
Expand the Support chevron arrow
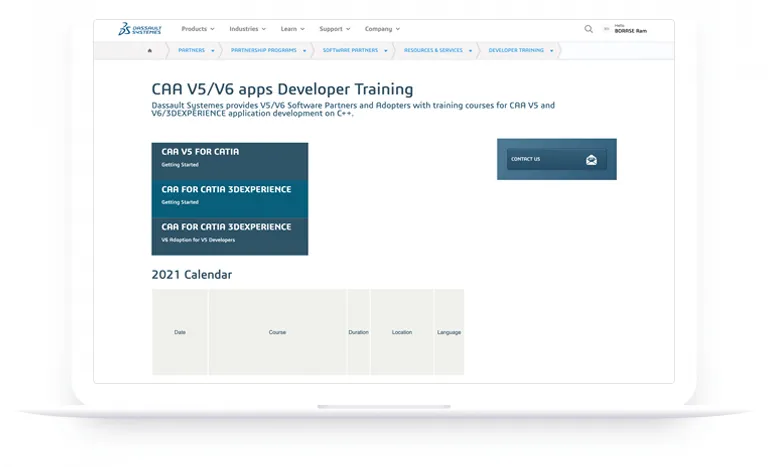(348, 29)
